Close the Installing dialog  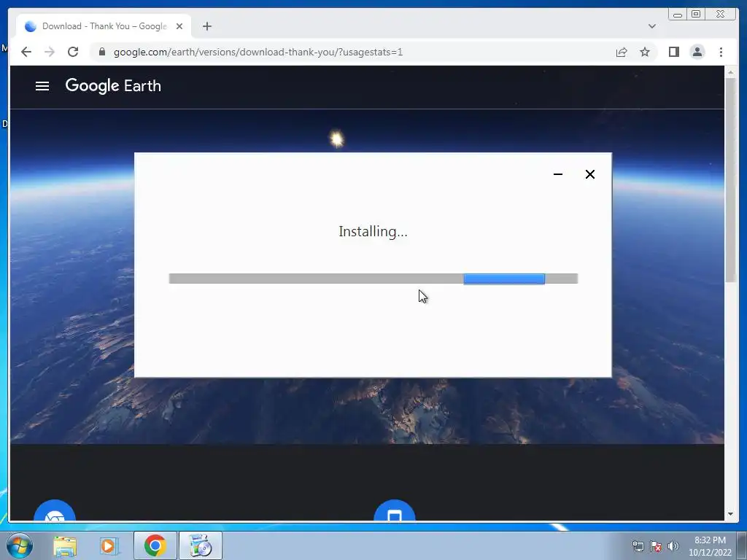tap(589, 174)
